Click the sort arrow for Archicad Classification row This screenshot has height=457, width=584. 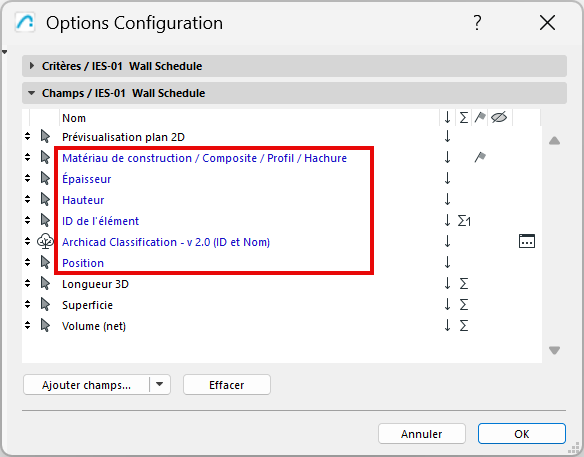pos(447,241)
